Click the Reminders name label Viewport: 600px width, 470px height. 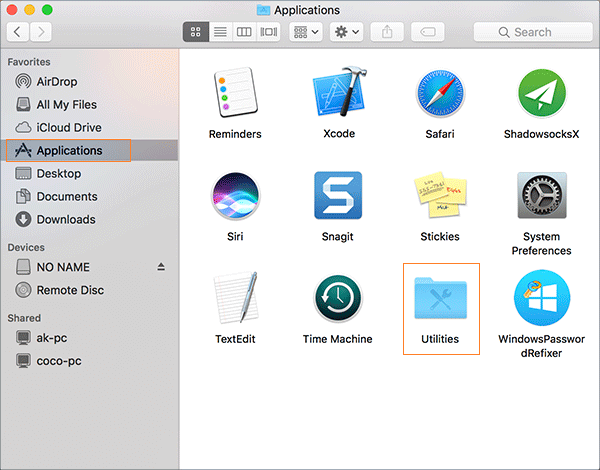point(235,134)
